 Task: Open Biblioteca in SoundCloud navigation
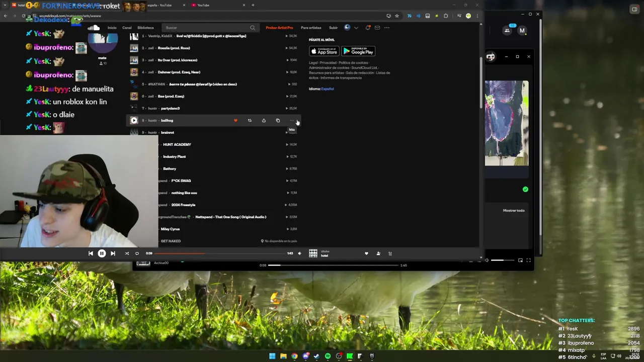[145, 28]
